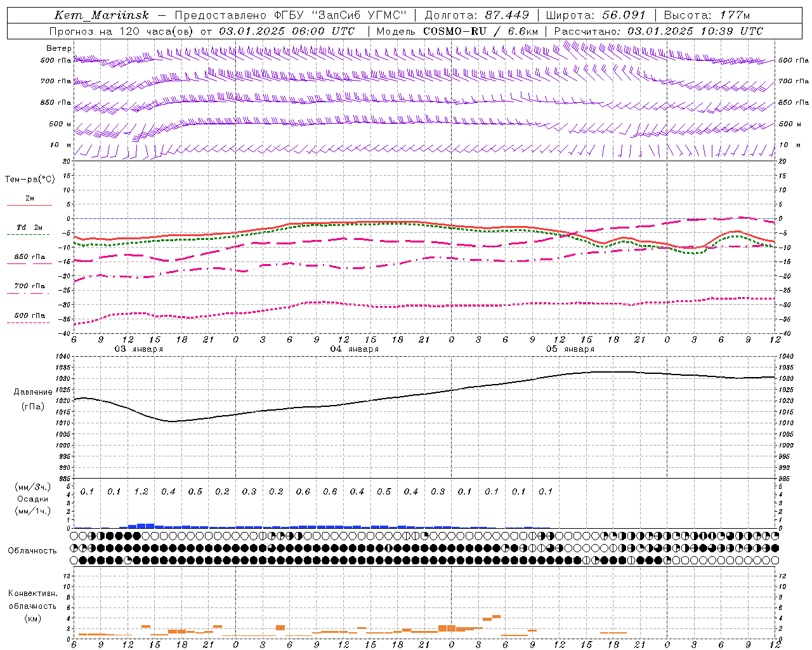Viewport: 812px width, 650px height.
Task: Click the Рассчитано: 03.01.2025 10:39 UTC timestamp
Action: click(658, 31)
